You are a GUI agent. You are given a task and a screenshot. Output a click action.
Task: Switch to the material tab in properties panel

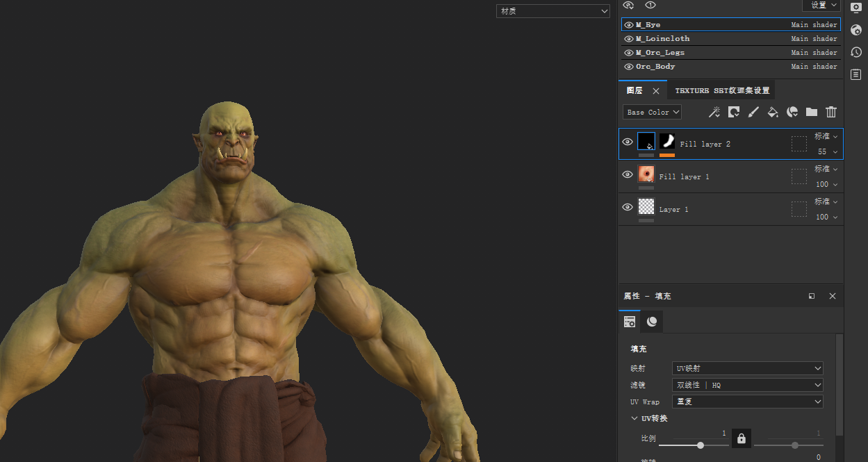pyautogui.click(x=652, y=322)
